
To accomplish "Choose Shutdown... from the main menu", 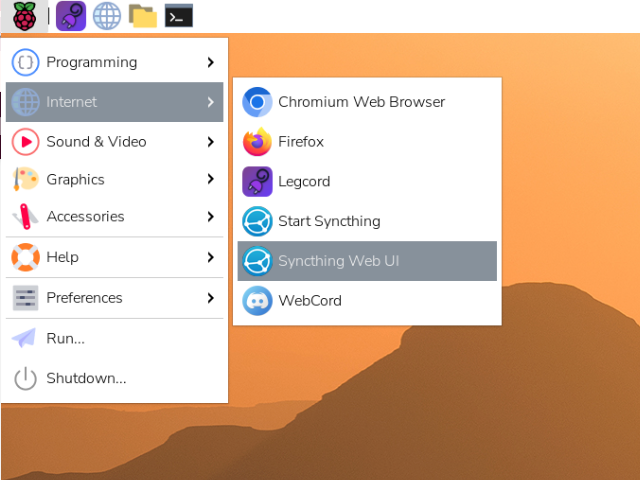I will (86, 378).
